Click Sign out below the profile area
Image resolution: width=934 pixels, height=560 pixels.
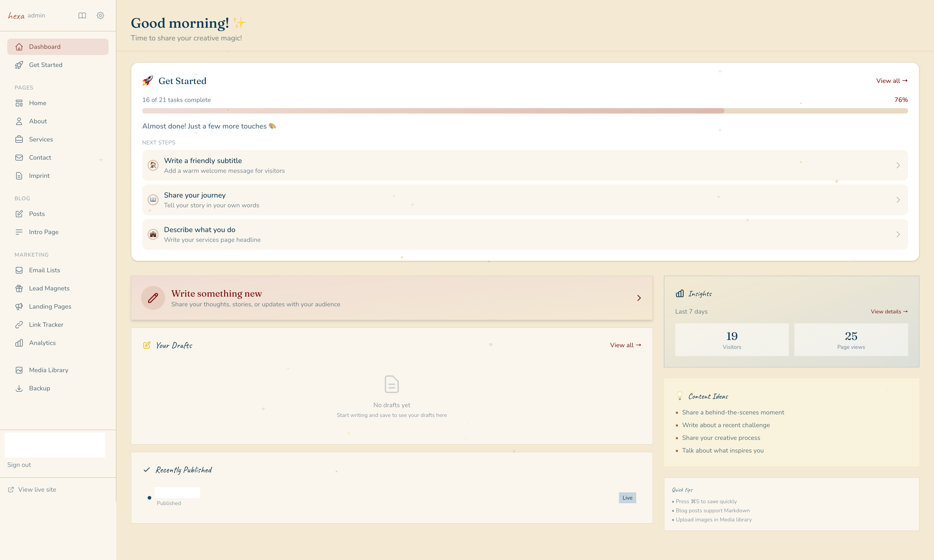click(19, 465)
